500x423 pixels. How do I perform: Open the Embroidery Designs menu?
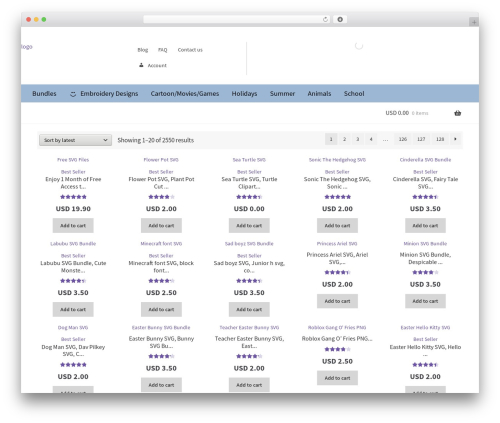[x=109, y=94]
